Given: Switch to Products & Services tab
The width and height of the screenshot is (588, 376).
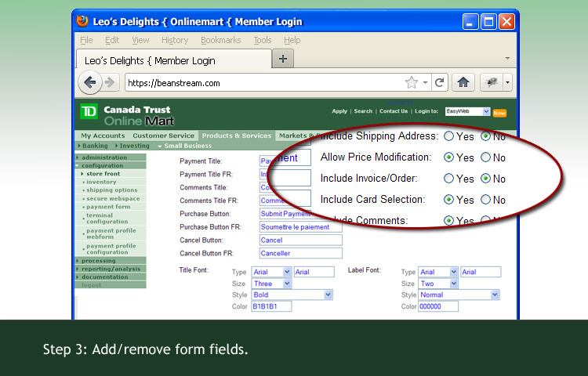Looking at the screenshot, I should pyautogui.click(x=237, y=136).
